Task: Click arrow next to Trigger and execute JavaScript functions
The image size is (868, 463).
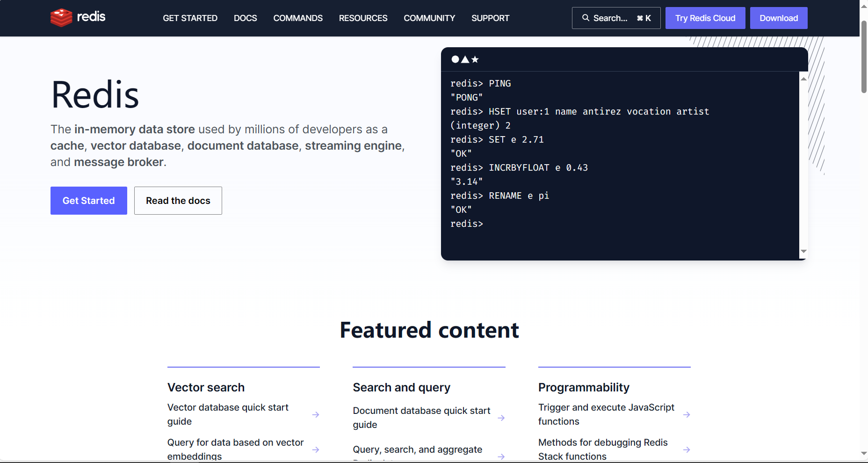Action: click(x=687, y=415)
